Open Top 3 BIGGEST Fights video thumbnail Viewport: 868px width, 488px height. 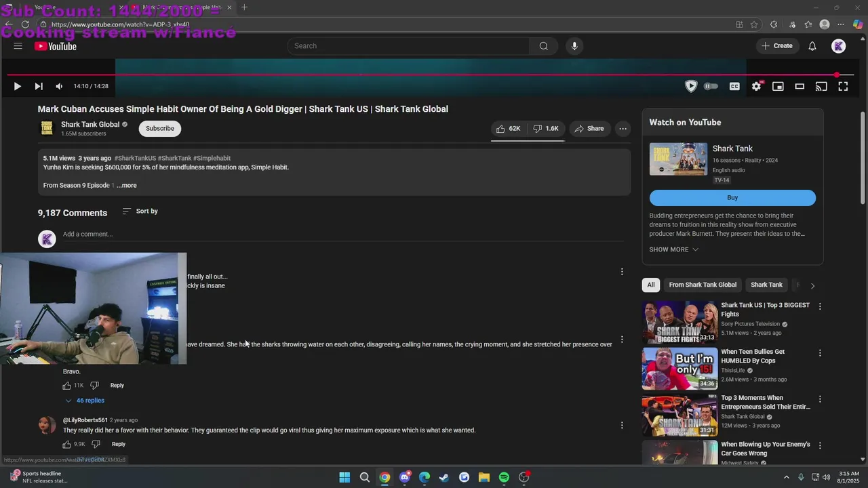(x=679, y=322)
